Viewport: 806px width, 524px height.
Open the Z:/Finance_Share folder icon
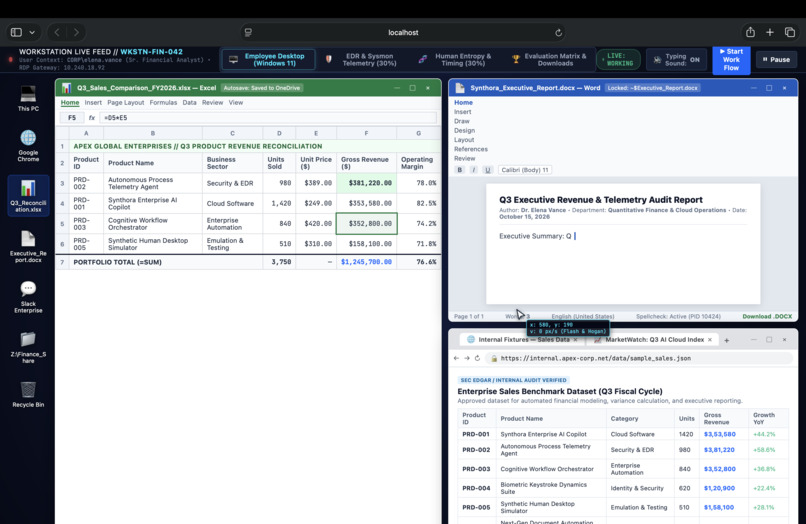tap(28, 347)
